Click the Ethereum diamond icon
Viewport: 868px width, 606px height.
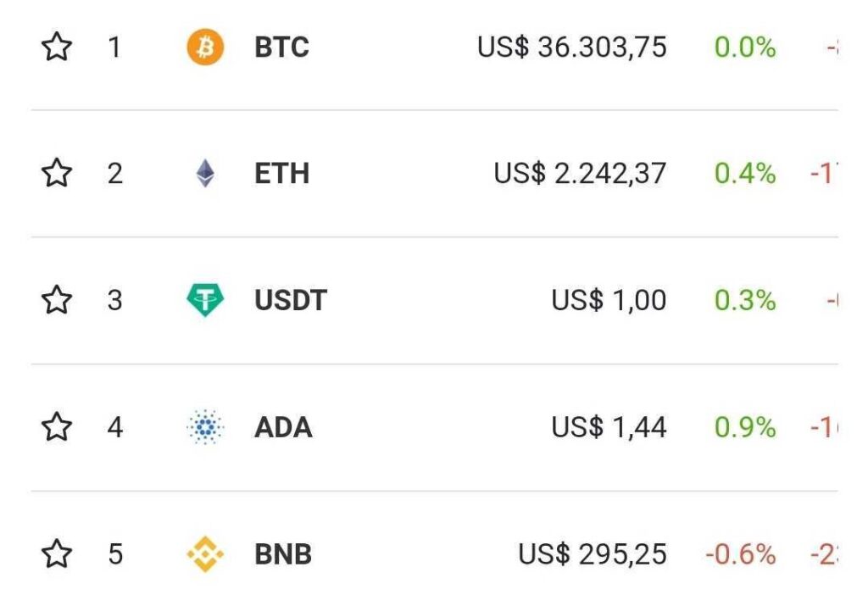click(205, 174)
